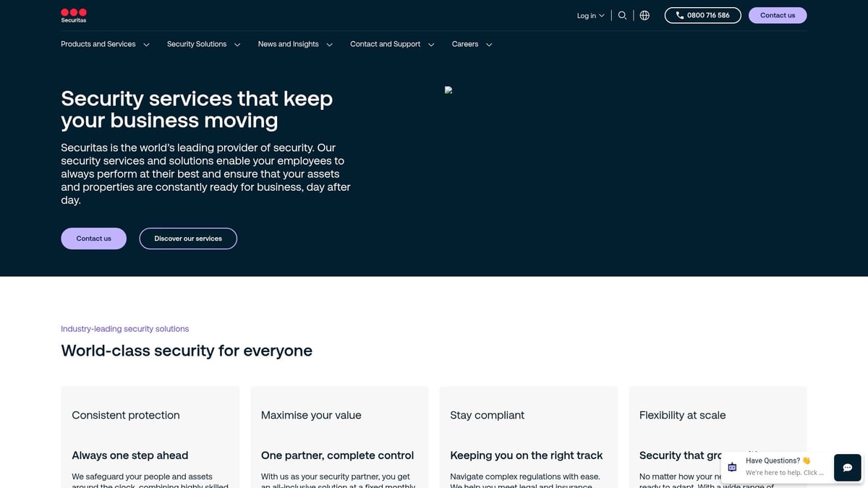Viewport: 868px width, 488px height.
Task: Open the Careers menu
Action: [x=465, y=44]
